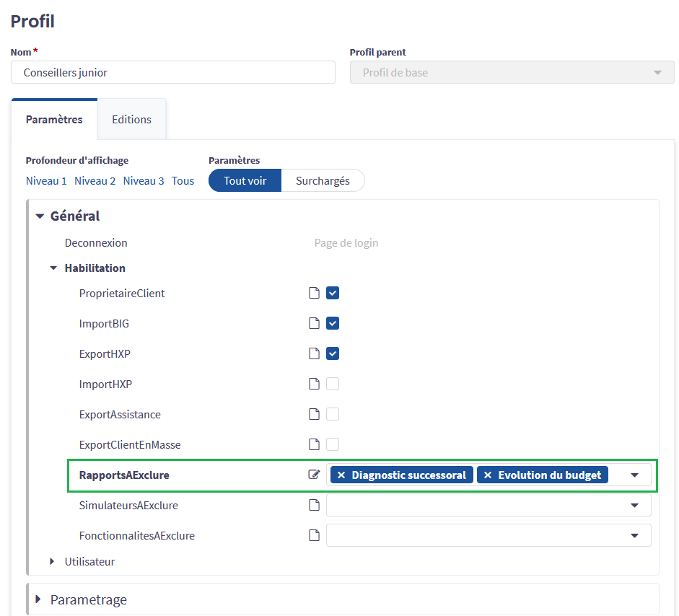679x616 pixels.
Task: Tick the ExportClientEnMasse checkbox
Action: (333, 444)
